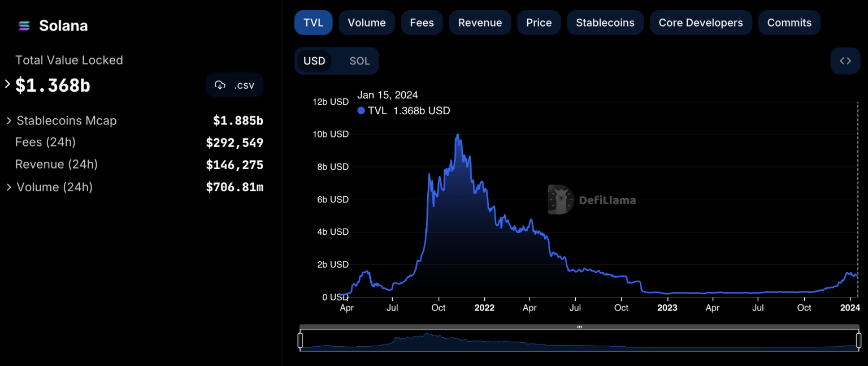This screenshot has height=366, width=868.
Task: Click the blue TVL legend dot
Action: pos(361,111)
